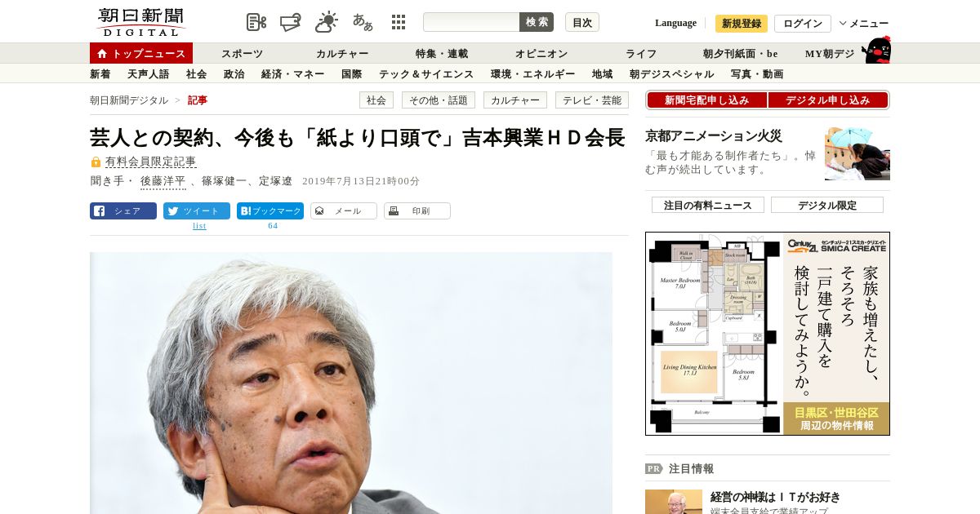Click the 社会 category tag button
Viewport: 980px width, 514px height.
[376, 100]
